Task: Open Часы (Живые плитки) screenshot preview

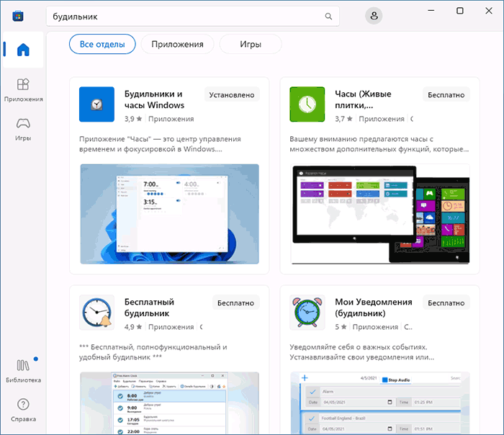Action: [380, 214]
